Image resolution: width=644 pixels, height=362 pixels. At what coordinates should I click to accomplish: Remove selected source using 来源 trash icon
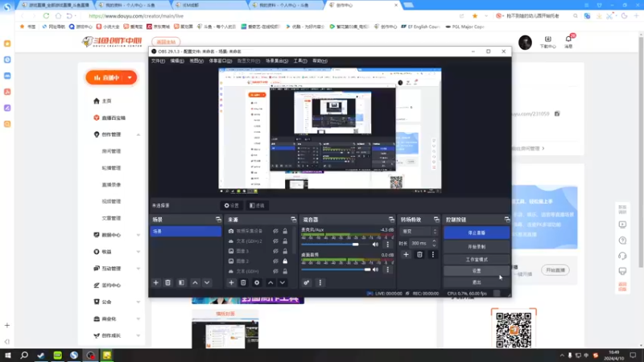coord(243,283)
